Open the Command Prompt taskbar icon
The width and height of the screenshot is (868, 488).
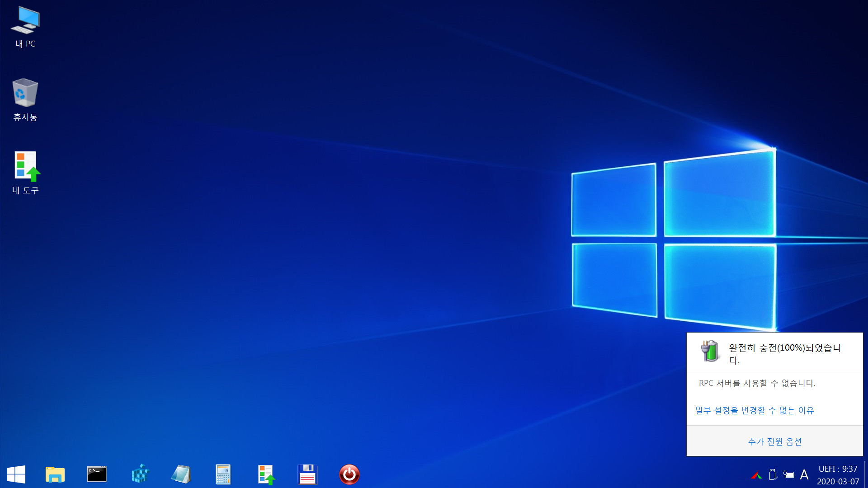coord(97,474)
